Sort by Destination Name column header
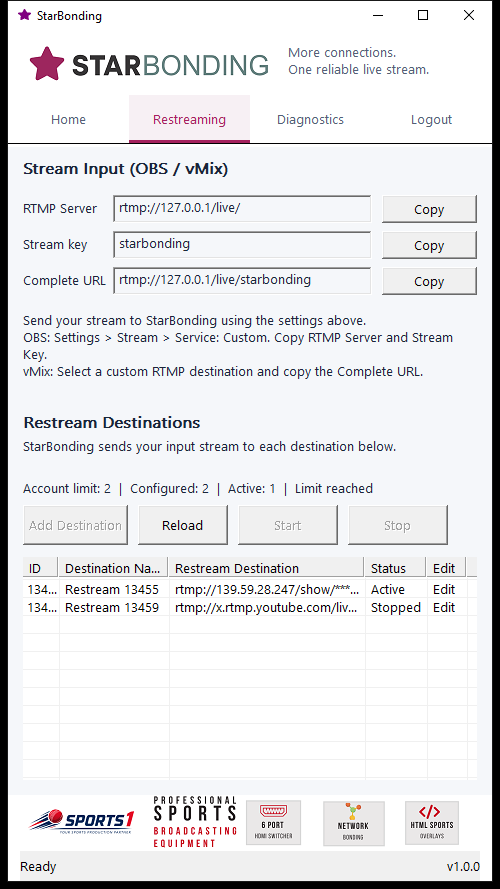The image size is (500, 889). pos(113,568)
